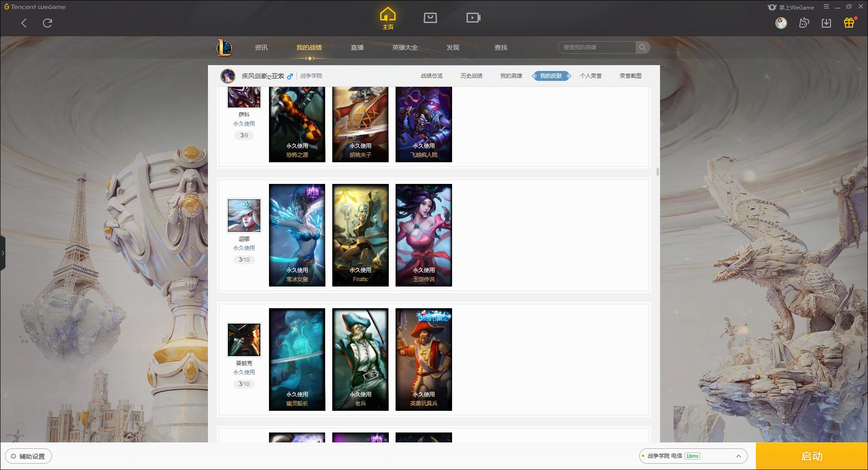The image size is (868, 470).
Task: Click the League of Legends logo
Action: [224, 47]
